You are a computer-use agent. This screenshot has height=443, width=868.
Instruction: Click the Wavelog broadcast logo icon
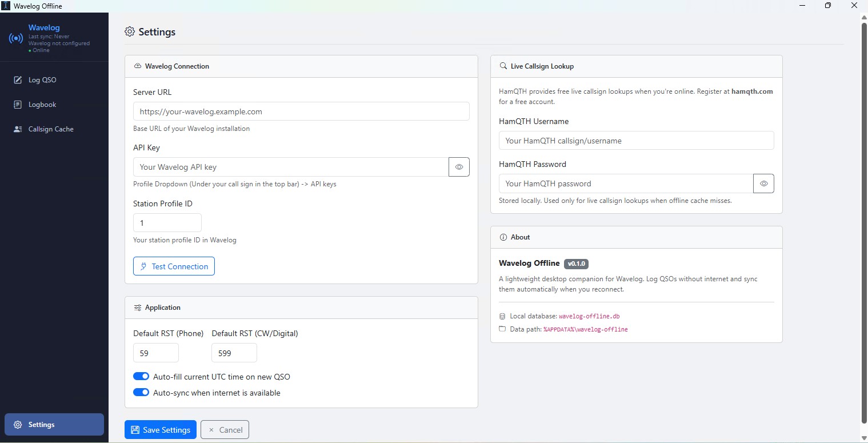[16, 39]
